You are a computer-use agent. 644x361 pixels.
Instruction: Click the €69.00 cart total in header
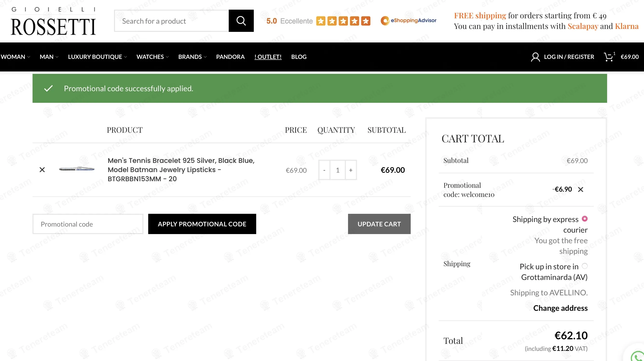pos(630,57)
